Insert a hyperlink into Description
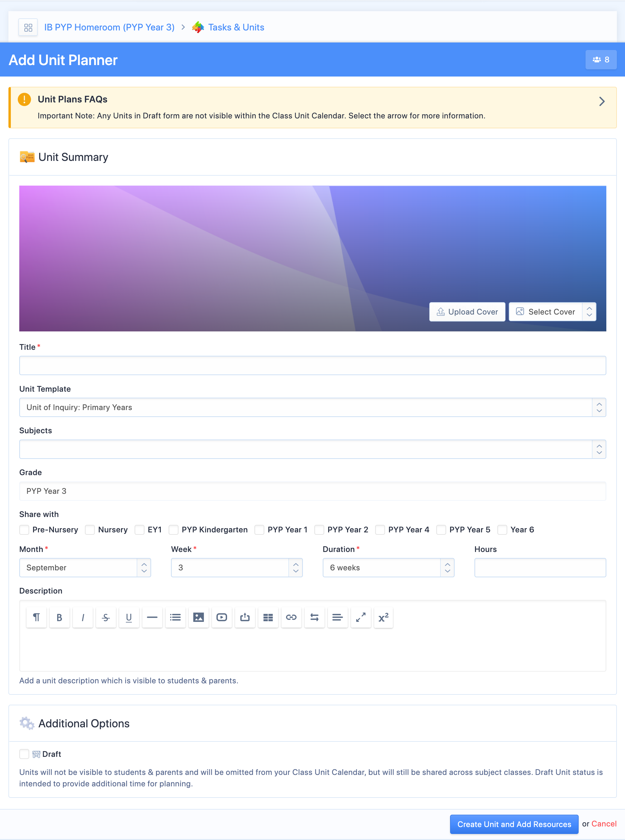Image resolution: width=625 pixels, height=840 pixels. click(x=291, y=617)
